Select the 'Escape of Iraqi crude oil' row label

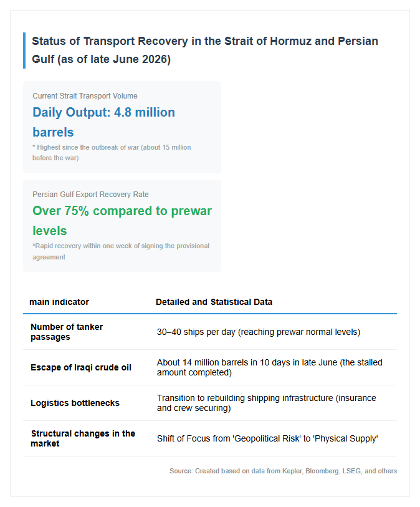[81, 368]
